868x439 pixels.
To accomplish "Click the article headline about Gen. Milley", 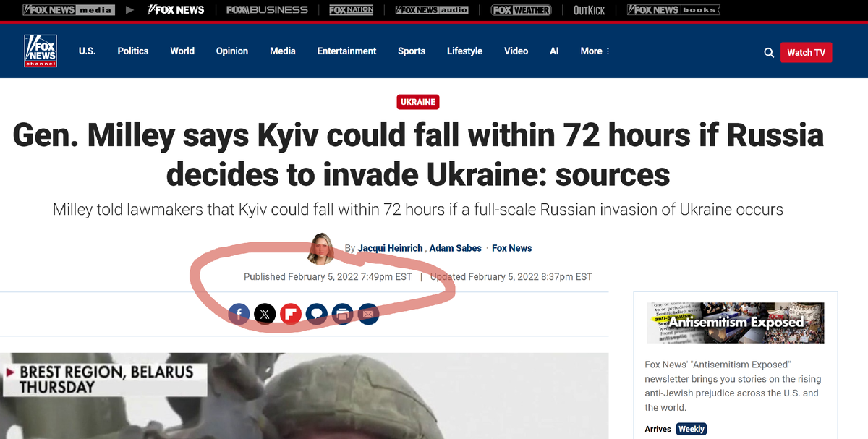I will [x=418, y=155].
